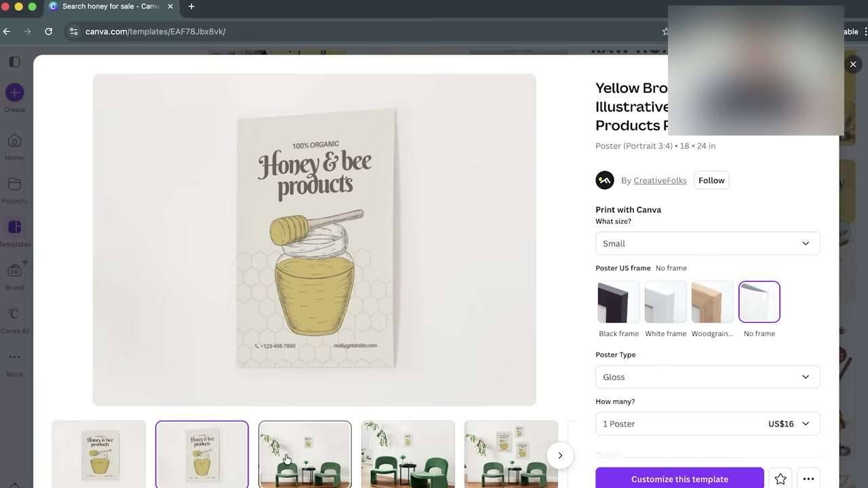Click the CreativeFolks creator avatar

pos(605,180)
